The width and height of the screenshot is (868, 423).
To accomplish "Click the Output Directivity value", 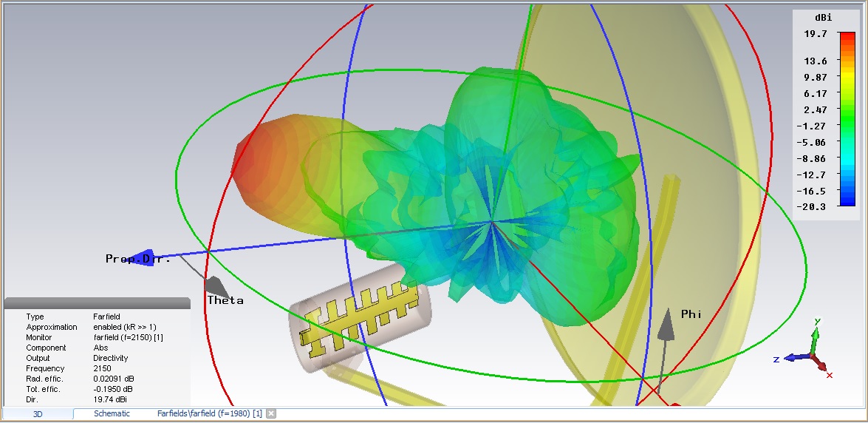I will pos(110,358).
